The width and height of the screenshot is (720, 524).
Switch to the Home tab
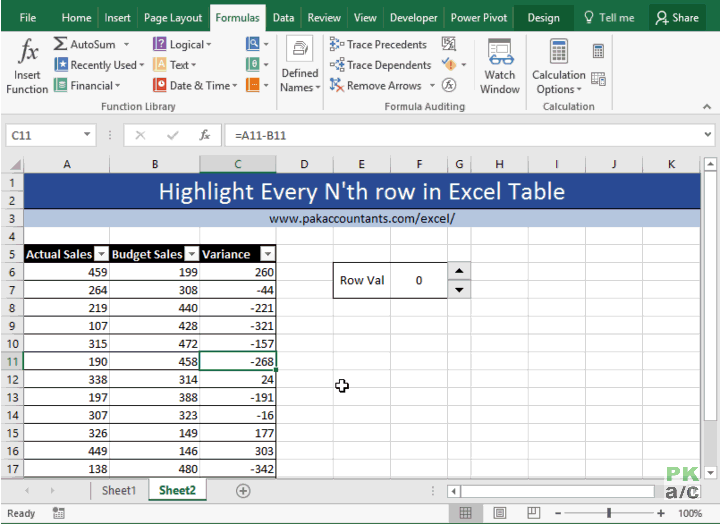coord(76,18)
